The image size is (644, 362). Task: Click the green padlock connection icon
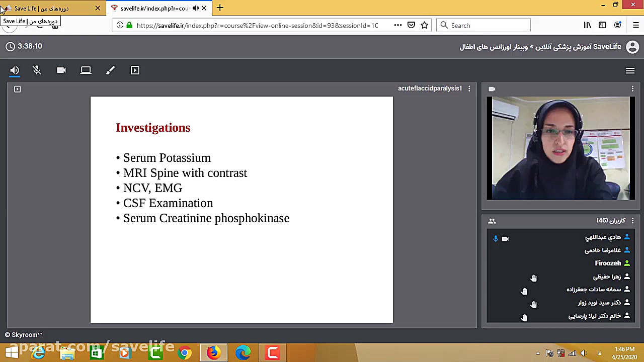129,25
